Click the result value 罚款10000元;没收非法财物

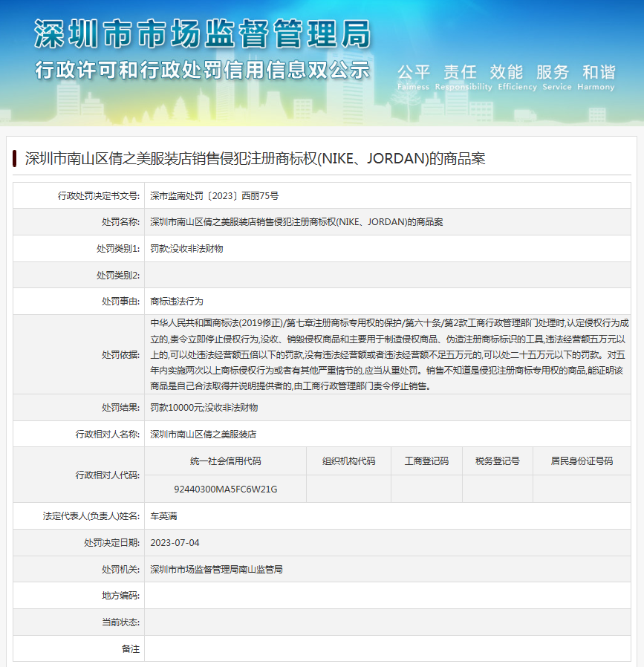pos(204,408)
